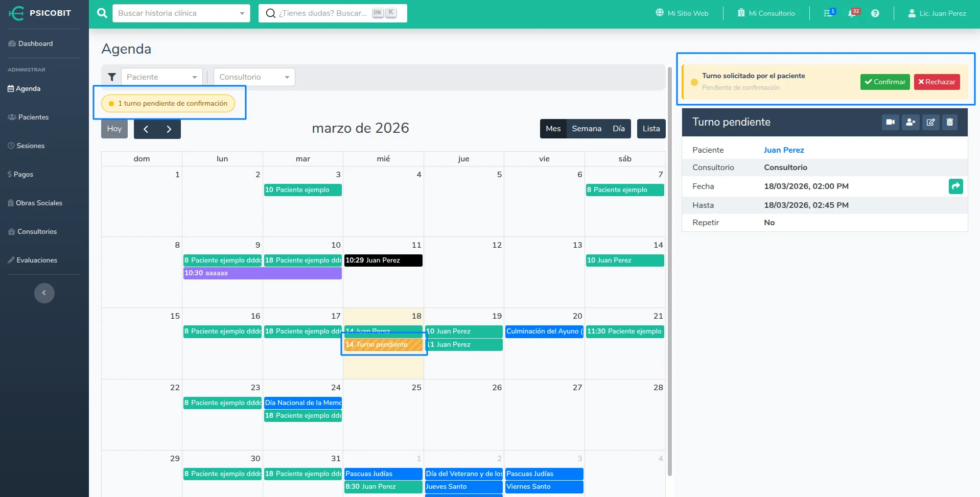Open the appointment date share/forward icon

click(x=956, y=186)
